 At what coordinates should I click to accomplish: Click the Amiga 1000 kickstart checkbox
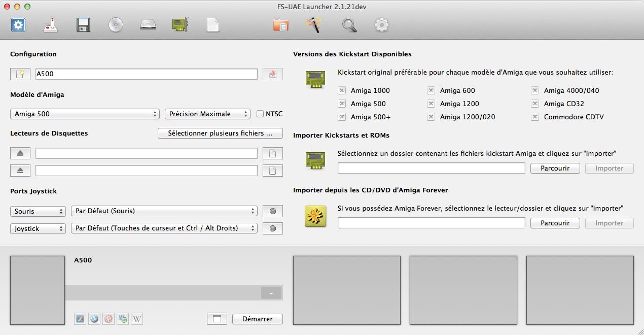click(342, 90)
